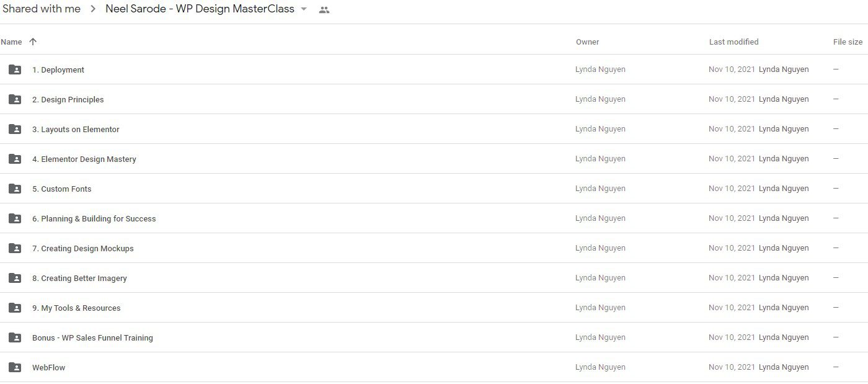Open 6. Planning & Building for Success
Viewport: 868px width, 384px height.
coord(434,218)
